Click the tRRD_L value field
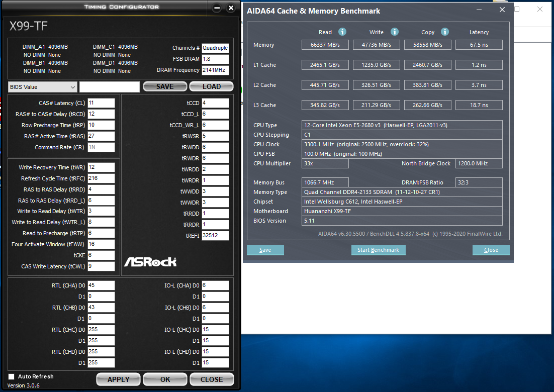Screen dimensions: 554x392 pos(101,201)
